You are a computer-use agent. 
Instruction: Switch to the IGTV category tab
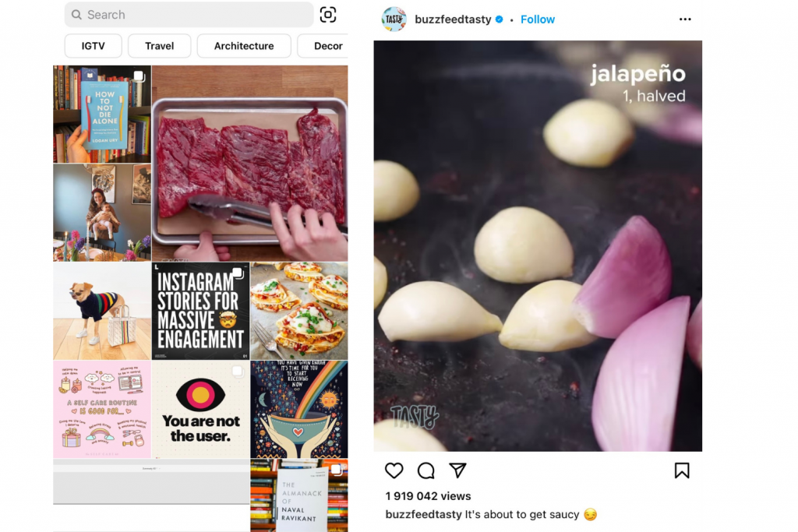pos(93,45)
